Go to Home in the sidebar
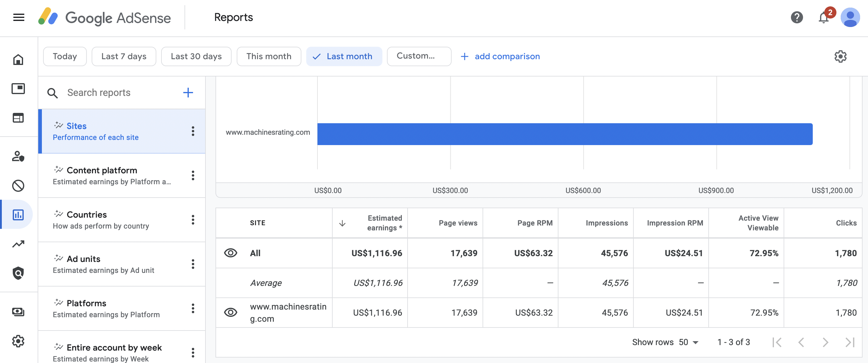This screenshot has width=868, height=363. click(x=18, y=60)
